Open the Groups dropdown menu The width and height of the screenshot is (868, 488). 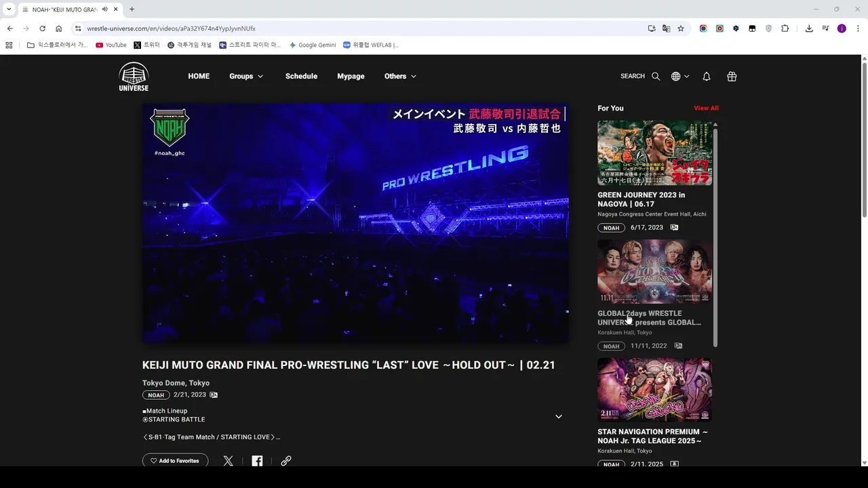[246, 77]
